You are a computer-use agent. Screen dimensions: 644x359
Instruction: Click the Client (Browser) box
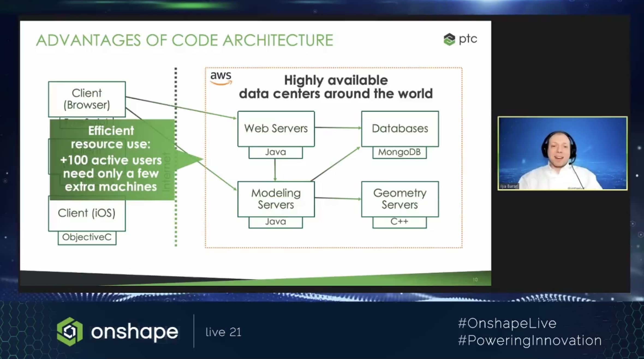pyautogui.click(x=87, y=99)
